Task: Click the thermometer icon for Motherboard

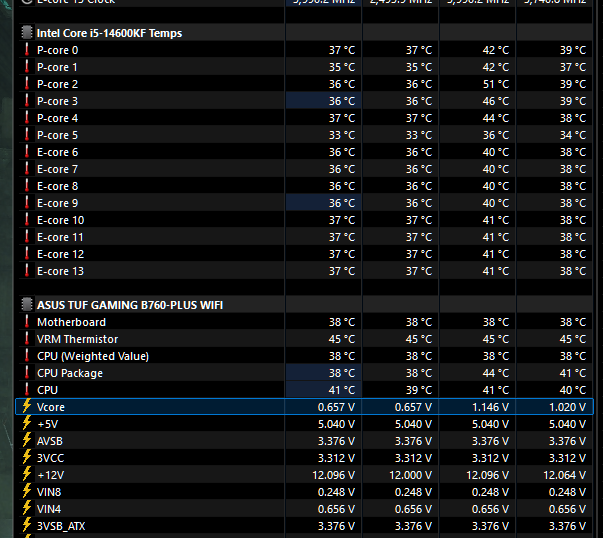Action: tap(27, 321)
